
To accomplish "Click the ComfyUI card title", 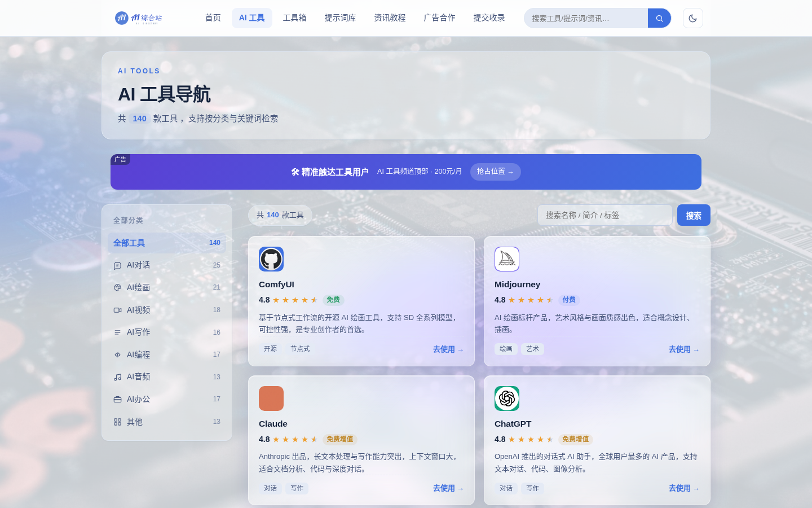I will [276, 284].
